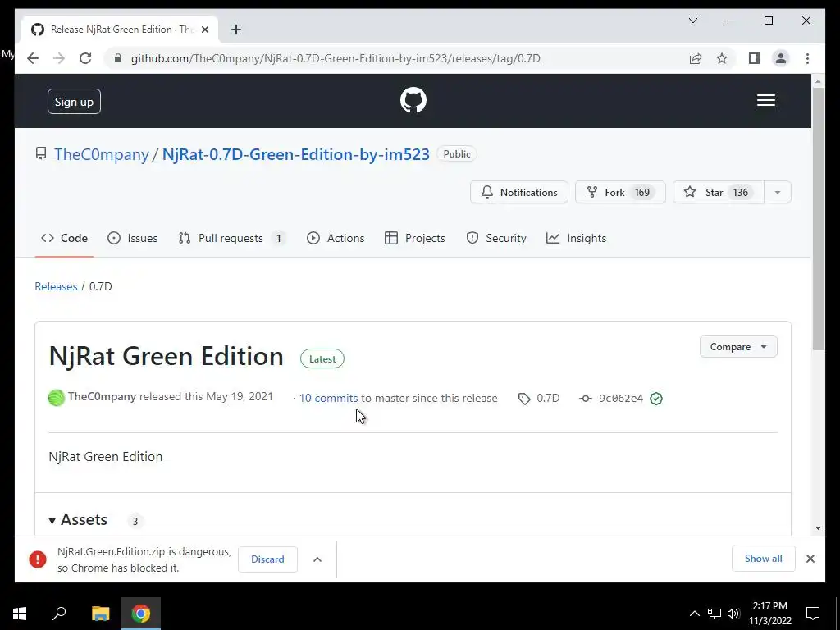This screenshot has width=840, height=630.
Task: Click the verified commit checkmark icon
Action: [x=655, y=399]
